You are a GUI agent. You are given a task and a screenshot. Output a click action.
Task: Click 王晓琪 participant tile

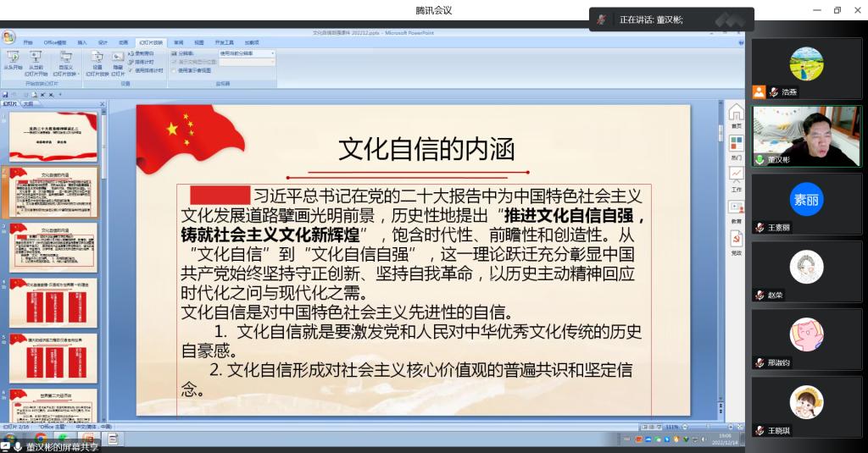pyautogui.click(x=807, y=406)
